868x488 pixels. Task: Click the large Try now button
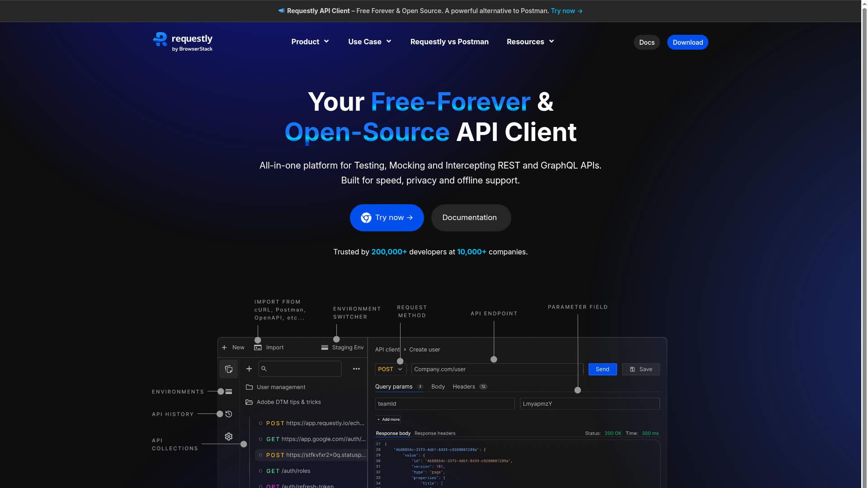point(387,218)
